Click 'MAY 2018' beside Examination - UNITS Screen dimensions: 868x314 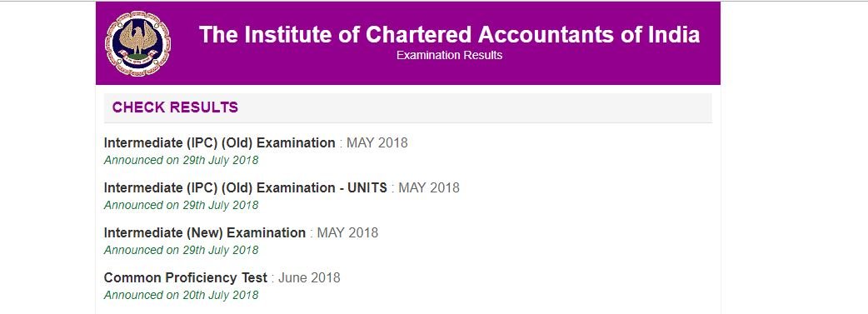click(x=429, y=187)
